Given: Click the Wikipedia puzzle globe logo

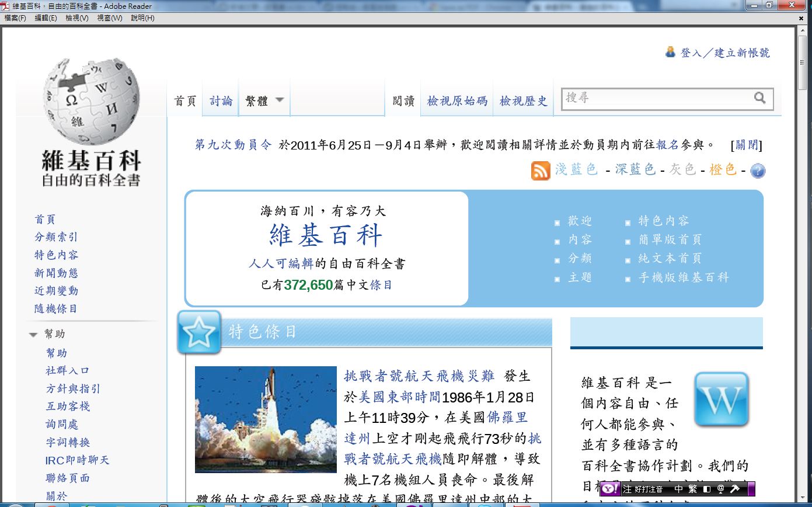Looking at the screenshot, I should [91, 102].
